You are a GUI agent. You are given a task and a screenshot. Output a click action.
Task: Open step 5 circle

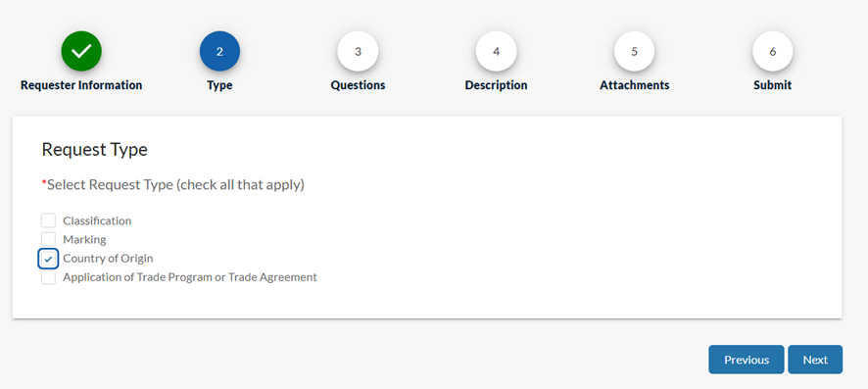click(x=635, y=52)
